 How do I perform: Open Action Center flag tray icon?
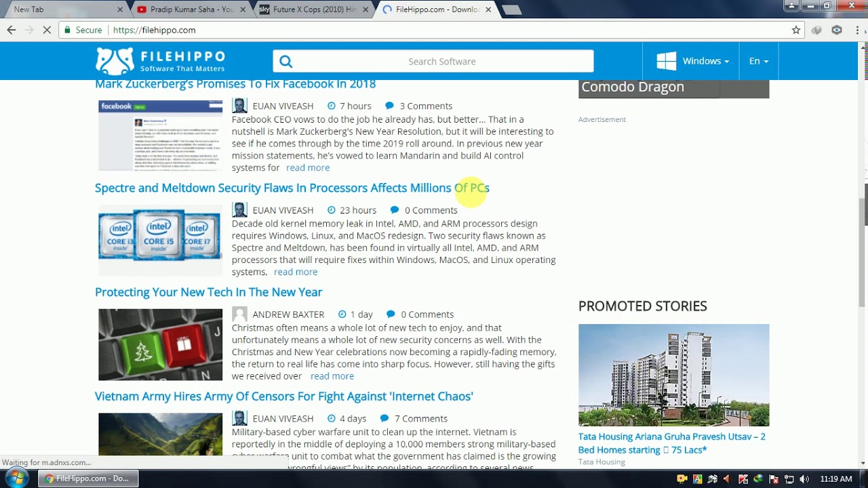(774, 479)
